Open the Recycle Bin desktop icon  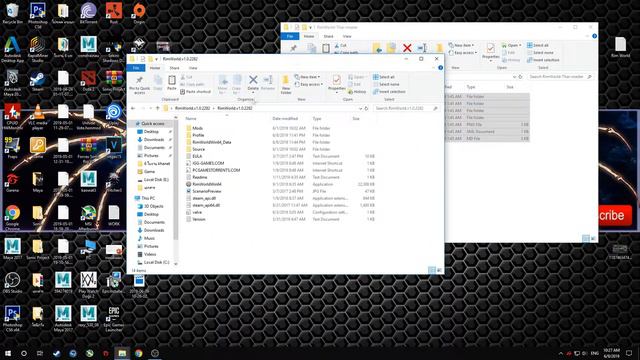13,13
